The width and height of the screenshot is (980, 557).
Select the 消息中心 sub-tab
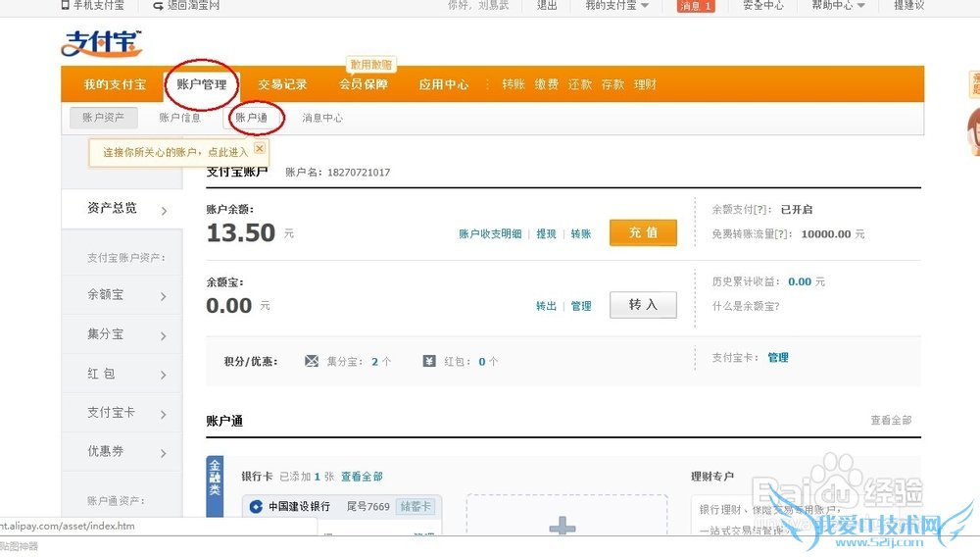coord(322,118)
